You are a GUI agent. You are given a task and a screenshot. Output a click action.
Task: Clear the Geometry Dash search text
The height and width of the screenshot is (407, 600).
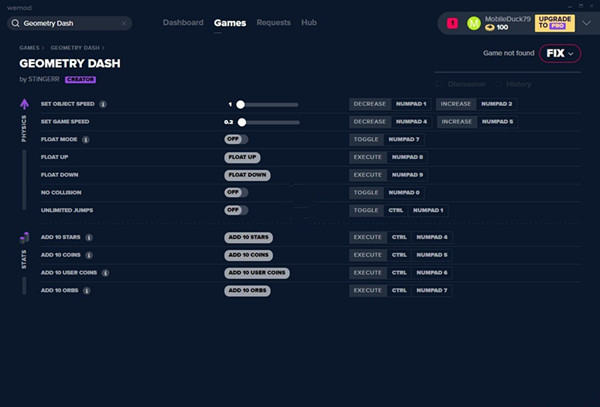(124, 23)
